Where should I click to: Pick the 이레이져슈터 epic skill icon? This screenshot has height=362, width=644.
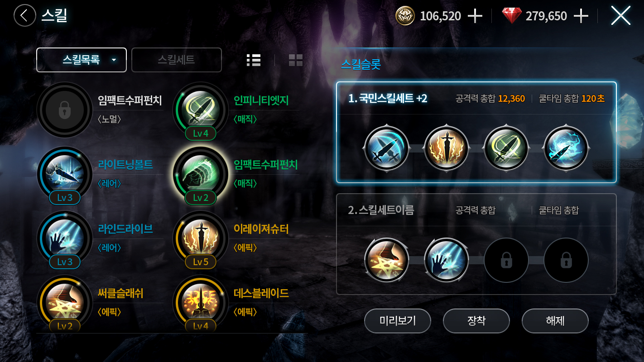tap(201, 238)
